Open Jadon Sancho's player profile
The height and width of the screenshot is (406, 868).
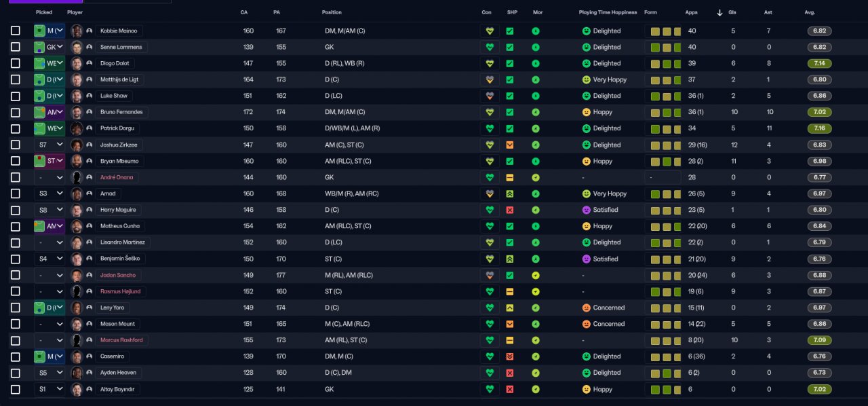(118, 275)
